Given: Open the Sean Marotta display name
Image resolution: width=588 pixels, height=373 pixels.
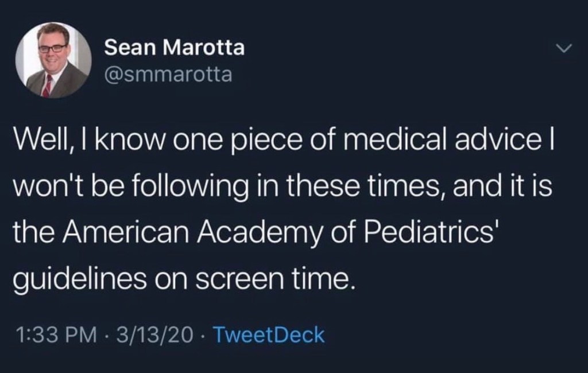Looking at the screenshot, I should (174, 48).
